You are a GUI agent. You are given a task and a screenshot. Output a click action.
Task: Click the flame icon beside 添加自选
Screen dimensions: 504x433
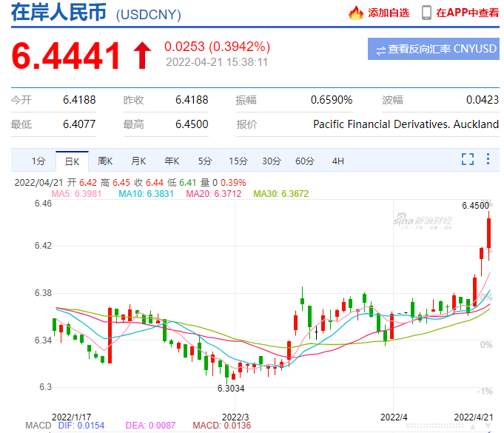coord(356,13)
